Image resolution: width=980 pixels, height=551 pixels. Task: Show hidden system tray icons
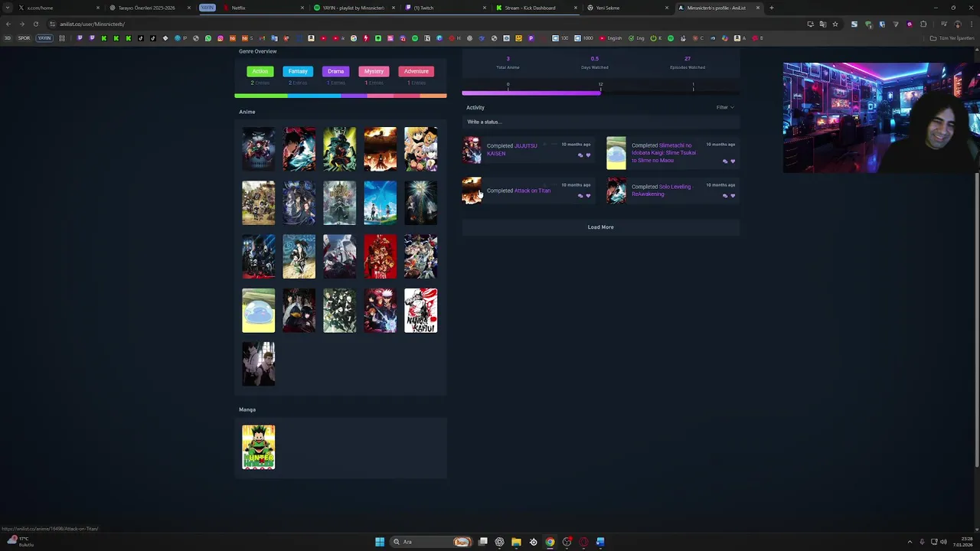(x=910, y=542)
